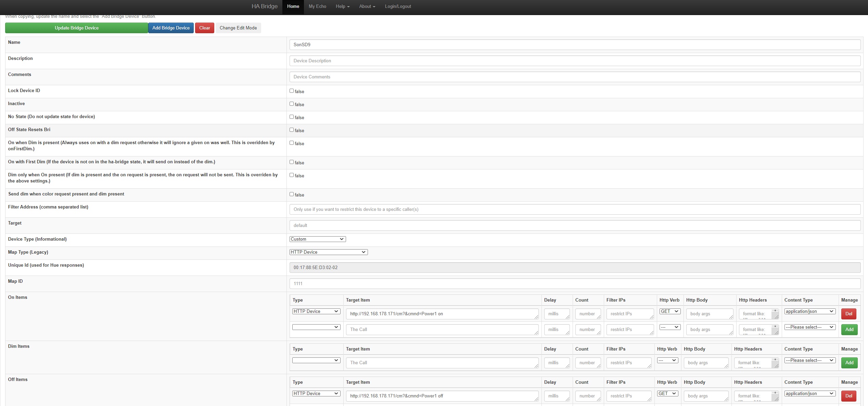Open the GET Http Verb dropdown in On Items
Screen dimensions: 868x406
(x=669, y=312)
